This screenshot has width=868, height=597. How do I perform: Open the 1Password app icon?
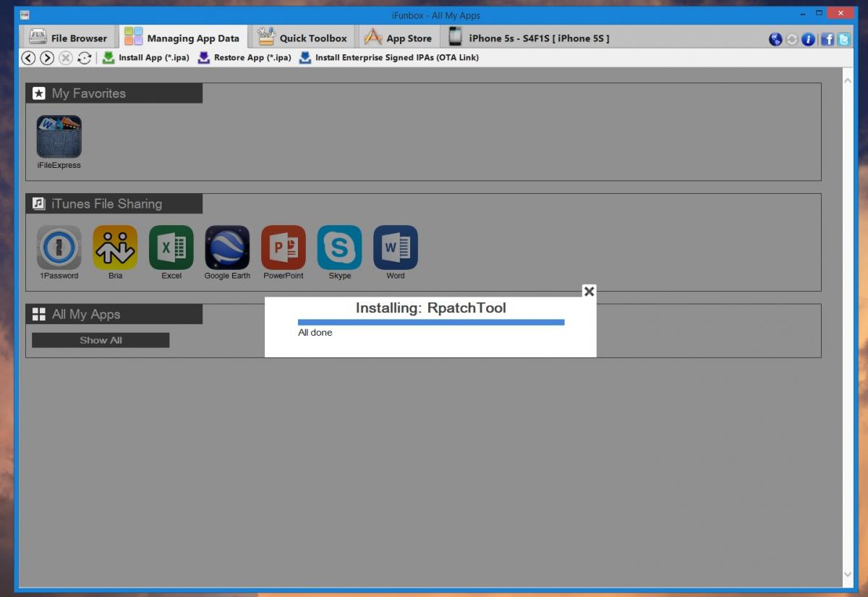coord(59,247)
